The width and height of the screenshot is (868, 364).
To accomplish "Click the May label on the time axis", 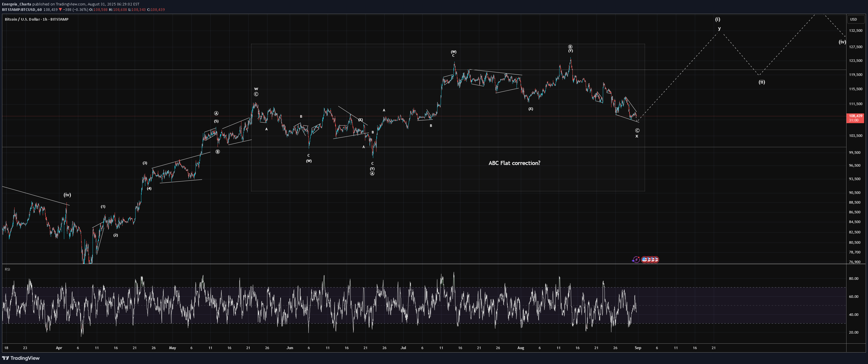I will tap(173, 348).
